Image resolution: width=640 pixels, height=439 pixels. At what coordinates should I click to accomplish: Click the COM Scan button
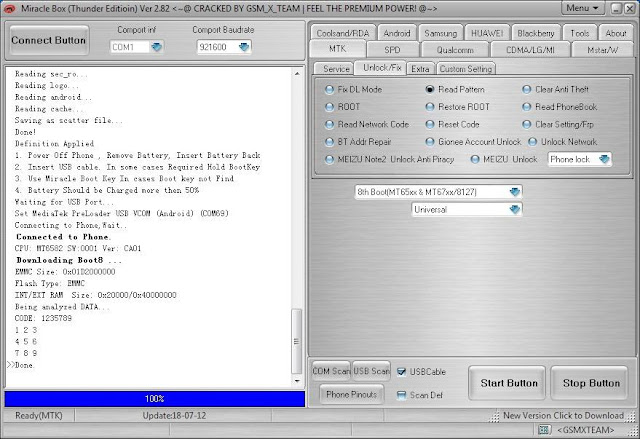331,371
